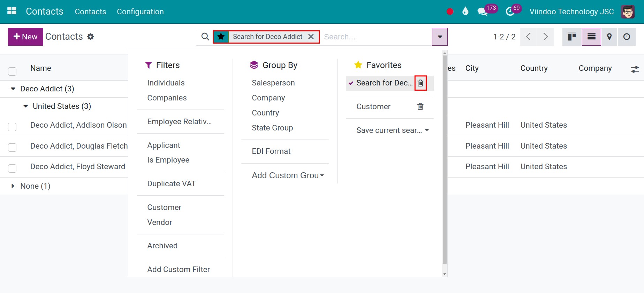Image resolution: width=644 pixels, height=293 pixels.
Task: Switch to List view
Action: 591,37
